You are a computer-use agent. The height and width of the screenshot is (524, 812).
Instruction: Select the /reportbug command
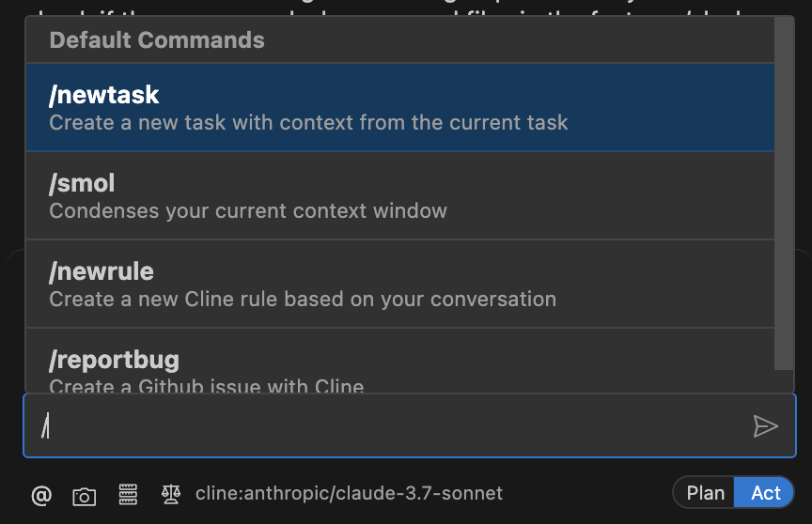click(399, 361)
